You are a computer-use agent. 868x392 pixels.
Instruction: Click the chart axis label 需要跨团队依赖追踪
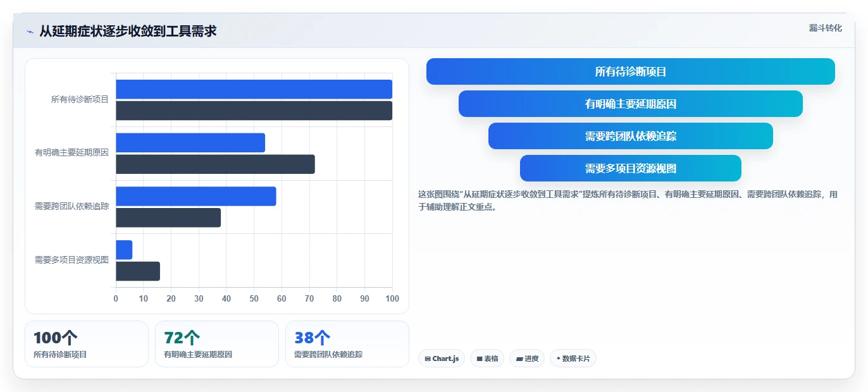[x=71, y=206]
